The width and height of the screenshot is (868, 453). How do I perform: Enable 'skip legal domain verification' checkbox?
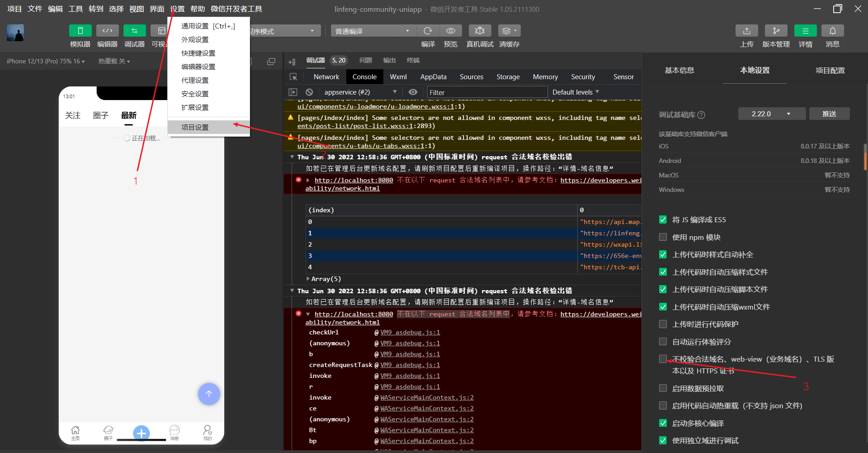click(x=663, y=359)
